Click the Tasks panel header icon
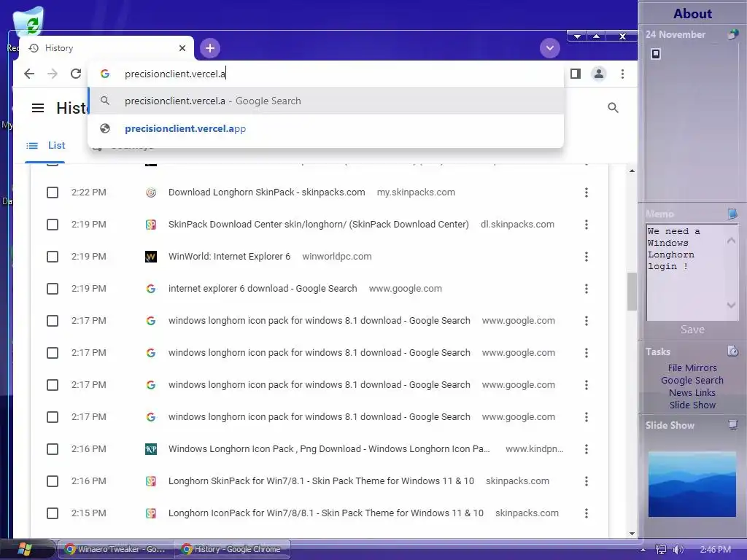Screen dimensions: 747x560 pyautogui.click(x=732, y=351)
